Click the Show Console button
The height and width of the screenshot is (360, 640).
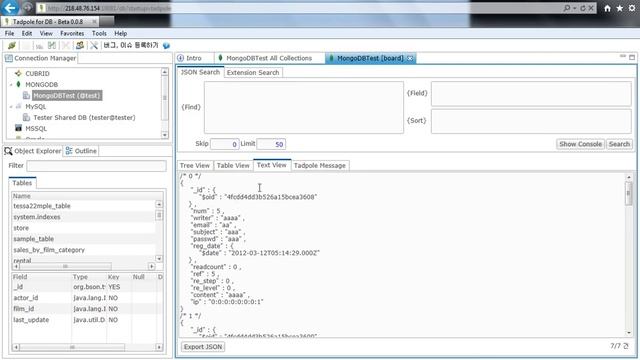pyautogui.click(x=580, y=144)
